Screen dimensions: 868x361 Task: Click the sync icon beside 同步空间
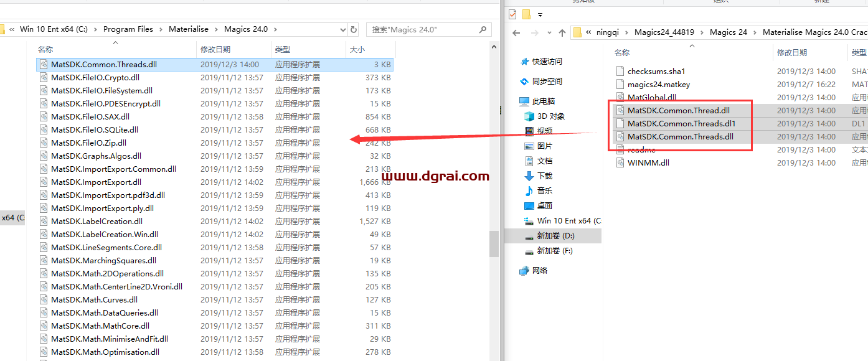[x=525, y=82]
